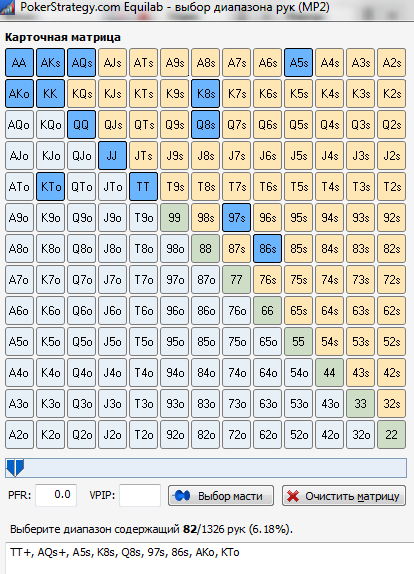Open the Выбор масти suit selection
The height and width of the screenshot is (574, 414).
(221, 496)
